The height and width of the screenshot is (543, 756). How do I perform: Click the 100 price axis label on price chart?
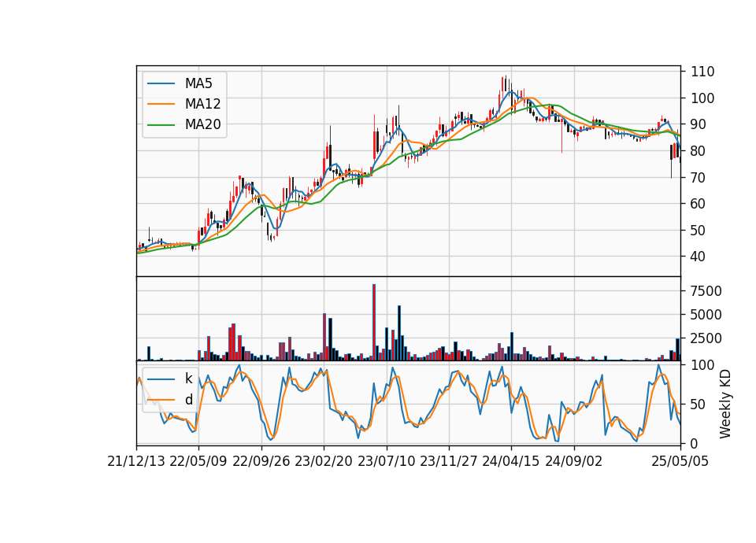point(702,98)
